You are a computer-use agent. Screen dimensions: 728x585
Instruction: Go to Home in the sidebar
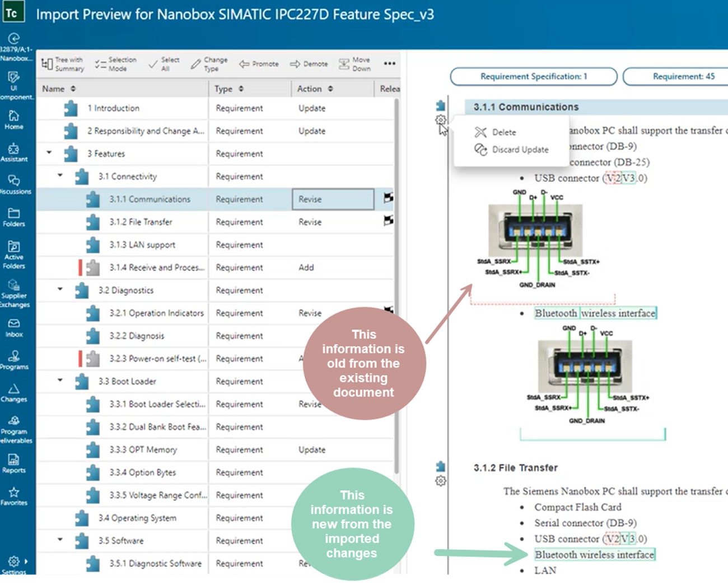coord(14,119)
